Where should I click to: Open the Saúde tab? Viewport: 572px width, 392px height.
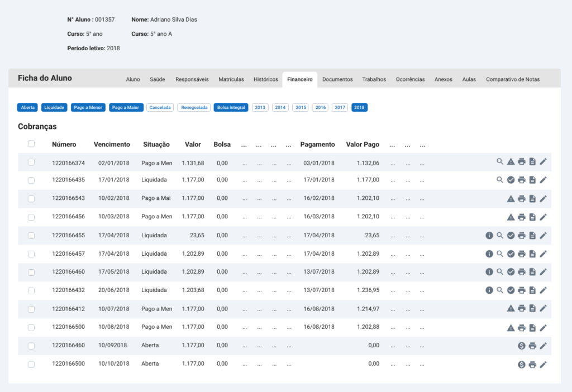coord(157,79)
